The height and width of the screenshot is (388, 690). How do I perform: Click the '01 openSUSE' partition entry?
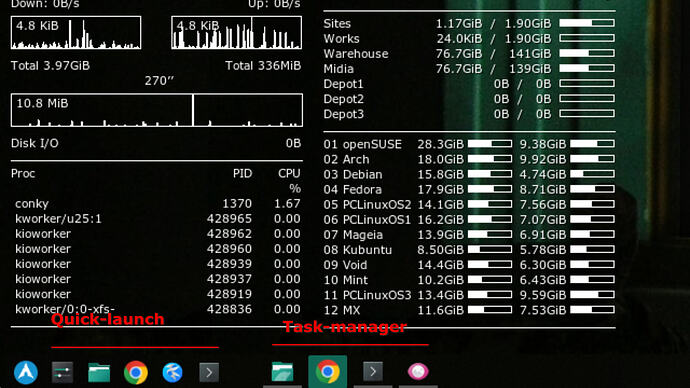click(363, 144)
